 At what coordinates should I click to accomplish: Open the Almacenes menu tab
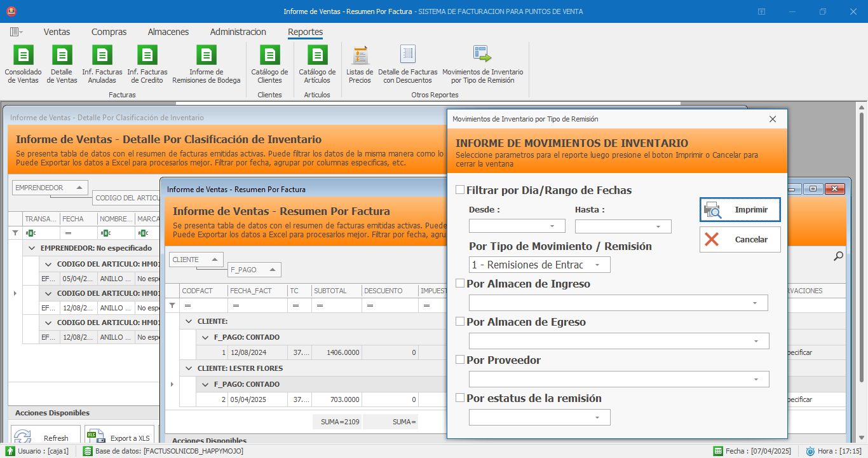click(168, 32)
